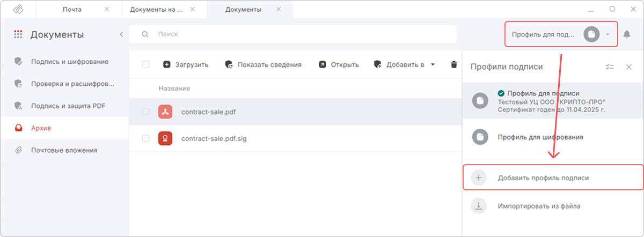Check the contract-sale.pdf checkbox
The image size is (644, 237).
tap(145, 112)
